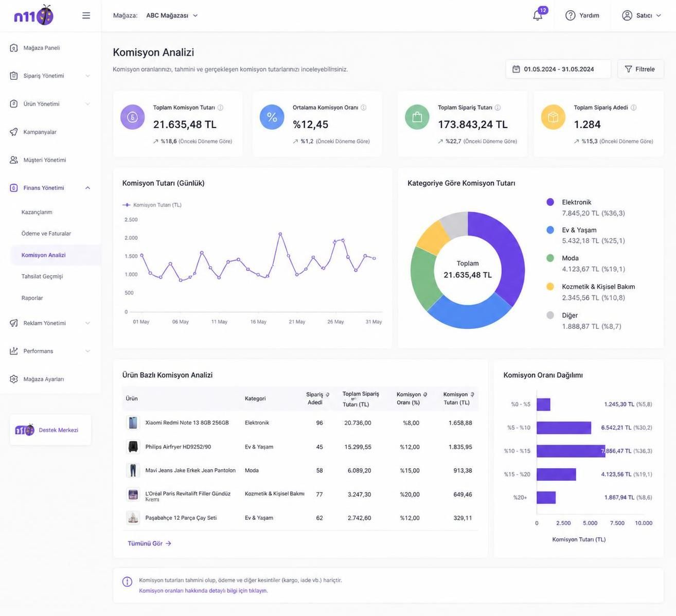676x616 pixels.
Task: Click the Filtrele button
Action: pos(641,69)
